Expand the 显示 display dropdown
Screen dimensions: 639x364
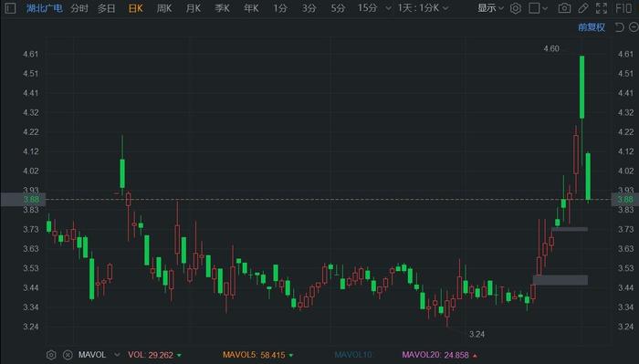pos(491,8)
